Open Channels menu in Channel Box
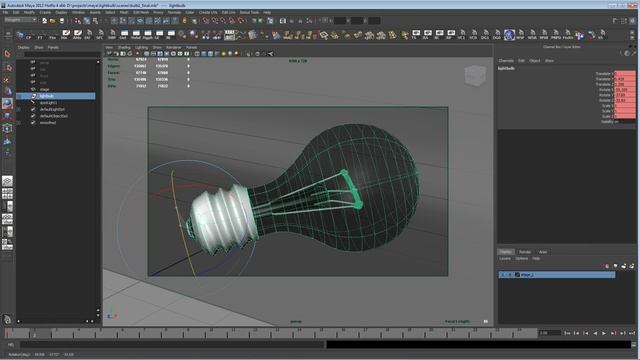The image size is (640, 360). point(506,60)
